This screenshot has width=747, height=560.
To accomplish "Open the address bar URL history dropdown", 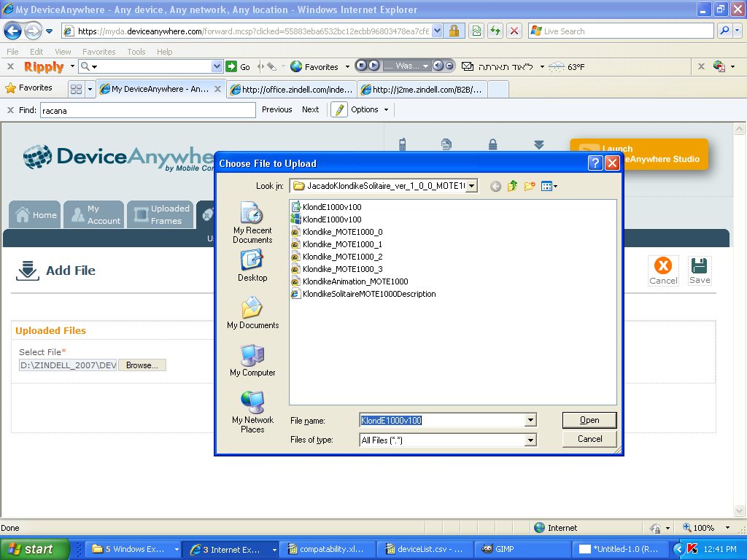I will 438,31.
